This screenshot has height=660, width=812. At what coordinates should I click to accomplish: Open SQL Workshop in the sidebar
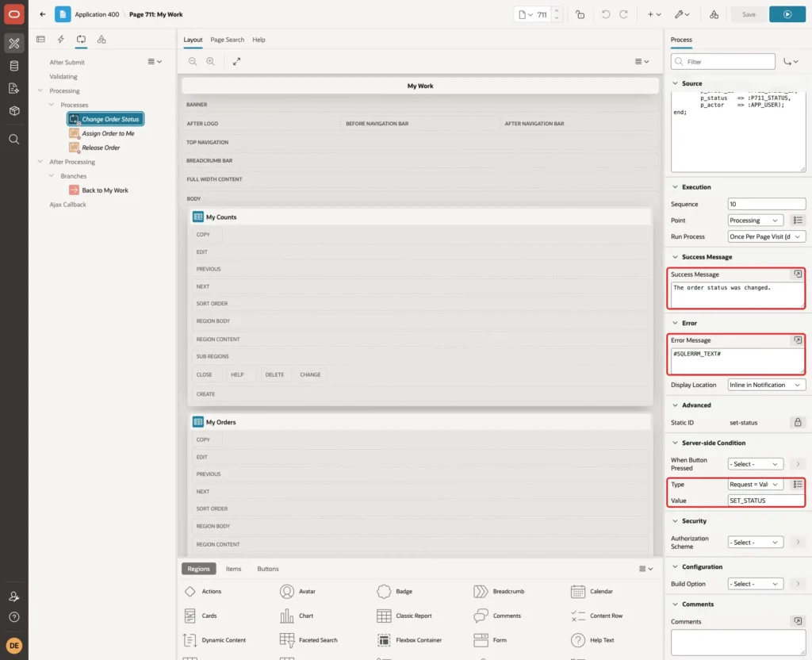[14, 66]
